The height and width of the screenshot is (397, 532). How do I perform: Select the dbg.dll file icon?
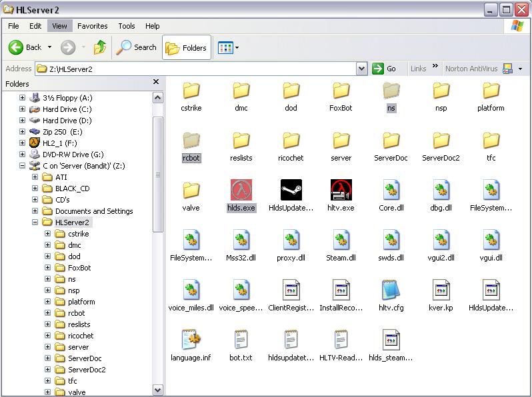441,190
